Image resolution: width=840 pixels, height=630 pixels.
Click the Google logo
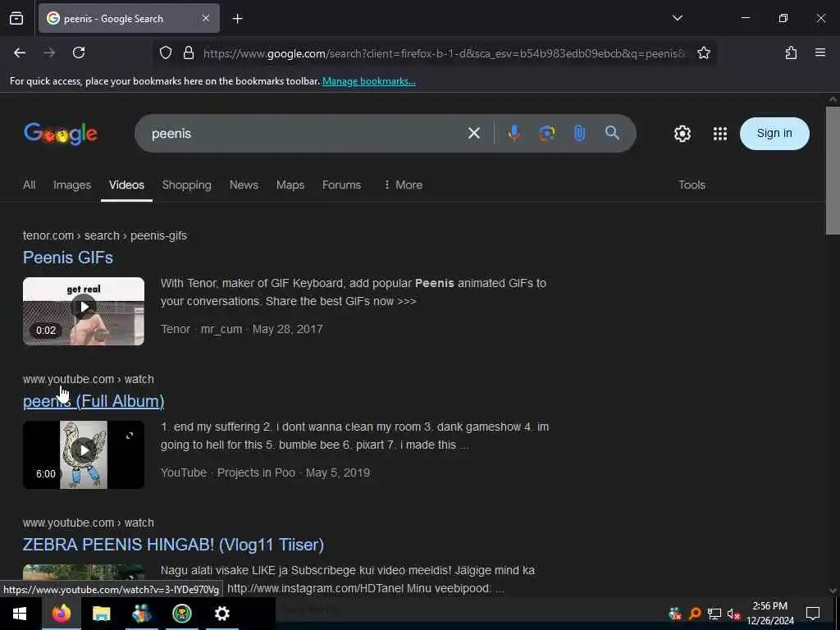pos(61,134)
